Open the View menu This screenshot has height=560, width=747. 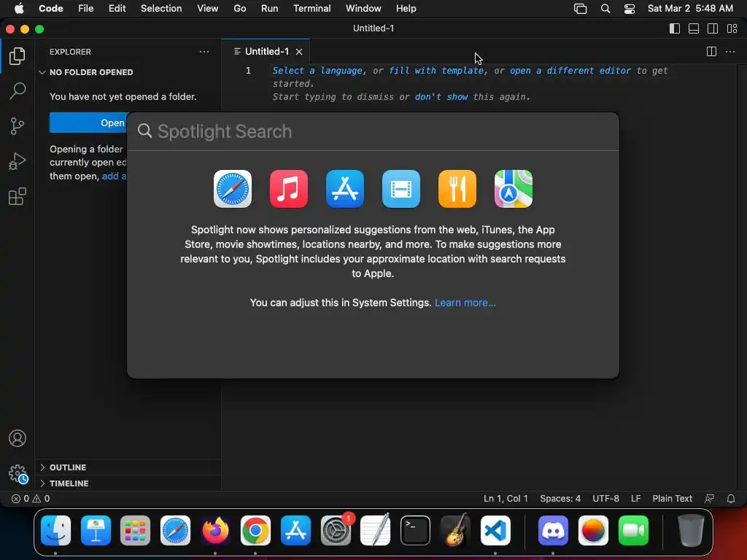pos(208,9)
